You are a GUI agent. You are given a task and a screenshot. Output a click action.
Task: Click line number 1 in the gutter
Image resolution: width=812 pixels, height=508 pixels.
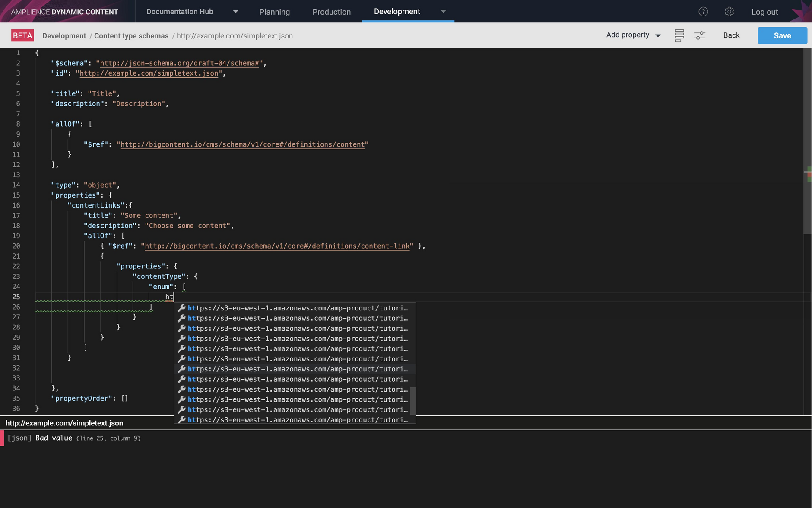pyautogui.click(x=18, y=53)
